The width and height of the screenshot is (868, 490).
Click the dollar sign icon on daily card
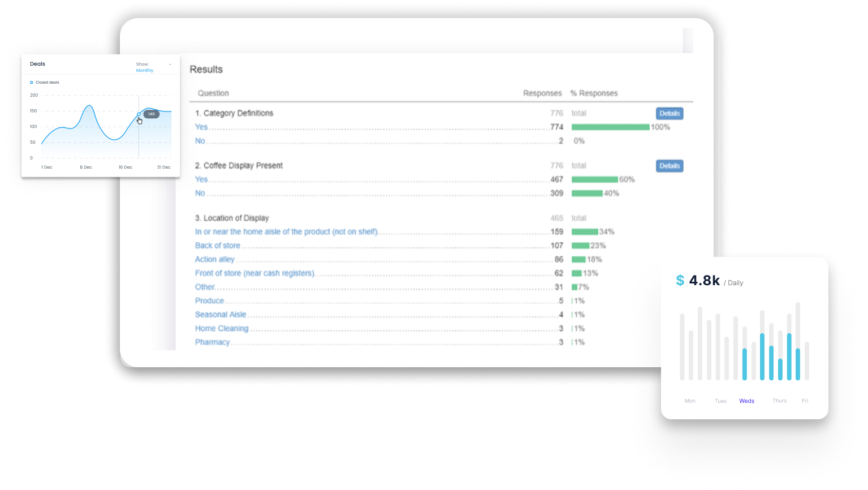(x=680, y=281)
